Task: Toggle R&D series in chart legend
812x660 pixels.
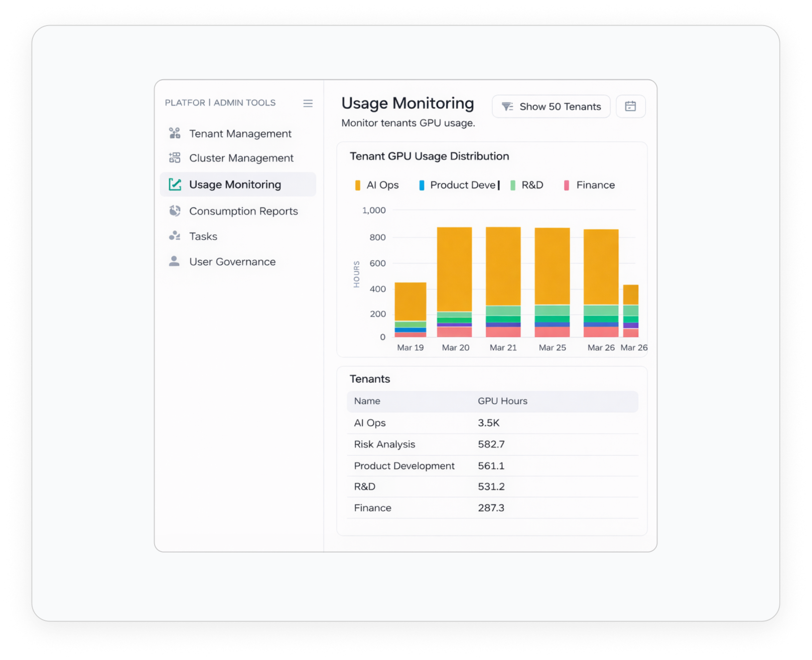Action: pyautogui.click(x=526, y=185)
